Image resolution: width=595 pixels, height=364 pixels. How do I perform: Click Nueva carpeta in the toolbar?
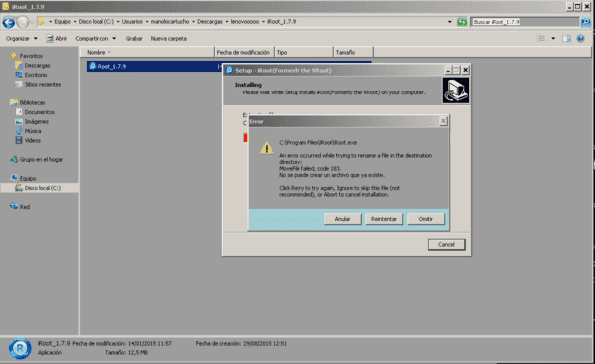(x=169, y=39)
